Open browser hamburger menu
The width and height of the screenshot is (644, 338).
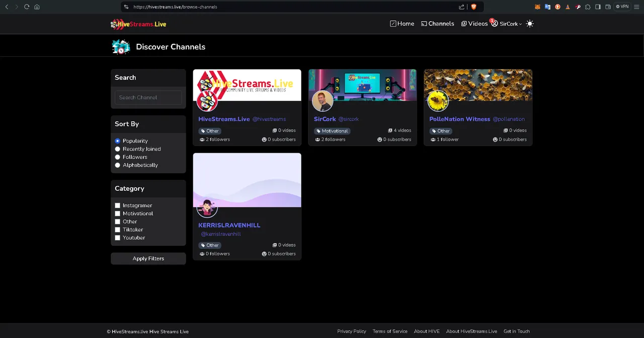[637, 7]
